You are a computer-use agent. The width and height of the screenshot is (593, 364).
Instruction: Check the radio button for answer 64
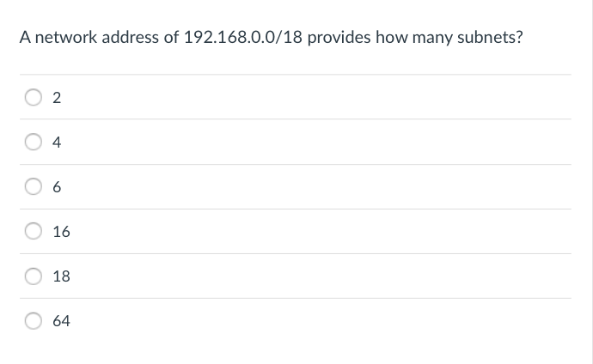pos(34,320)
